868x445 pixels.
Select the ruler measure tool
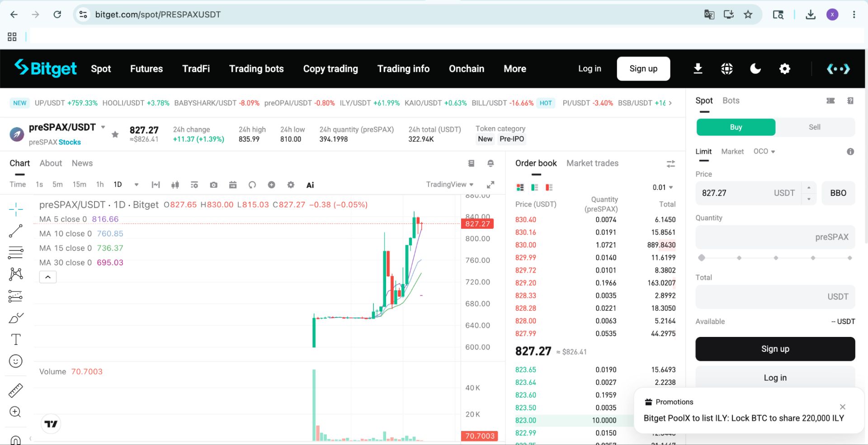coord(16,390)
